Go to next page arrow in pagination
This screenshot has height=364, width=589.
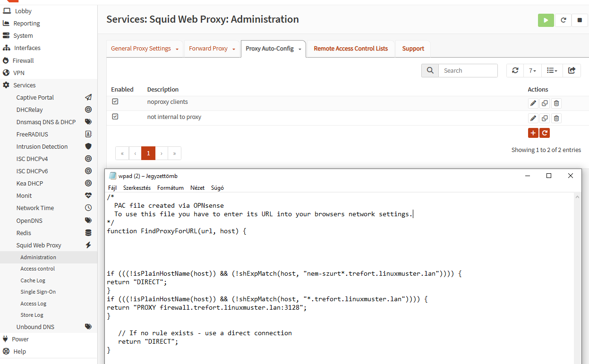point(162,153)
